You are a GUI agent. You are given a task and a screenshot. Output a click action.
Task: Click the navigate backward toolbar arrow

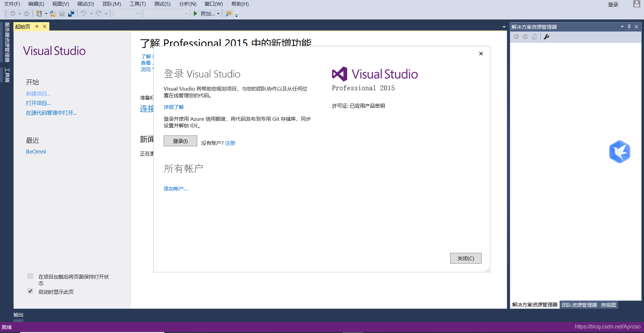[x=13, y=14]
